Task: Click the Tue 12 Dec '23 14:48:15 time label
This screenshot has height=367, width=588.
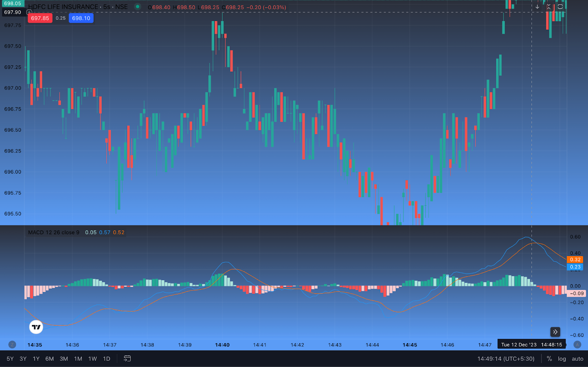Action: 531,345
